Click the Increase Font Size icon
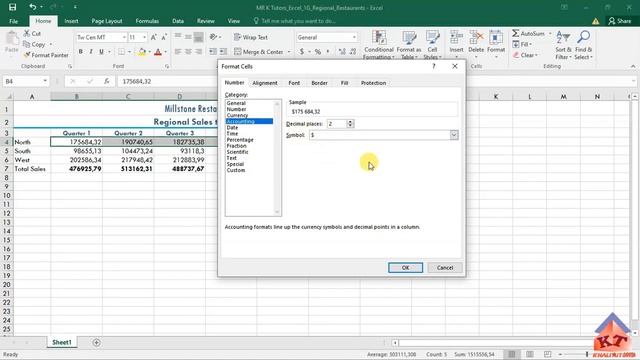This screenshot has height=360, width=640. pyautogui.click(x=154, y=37)
